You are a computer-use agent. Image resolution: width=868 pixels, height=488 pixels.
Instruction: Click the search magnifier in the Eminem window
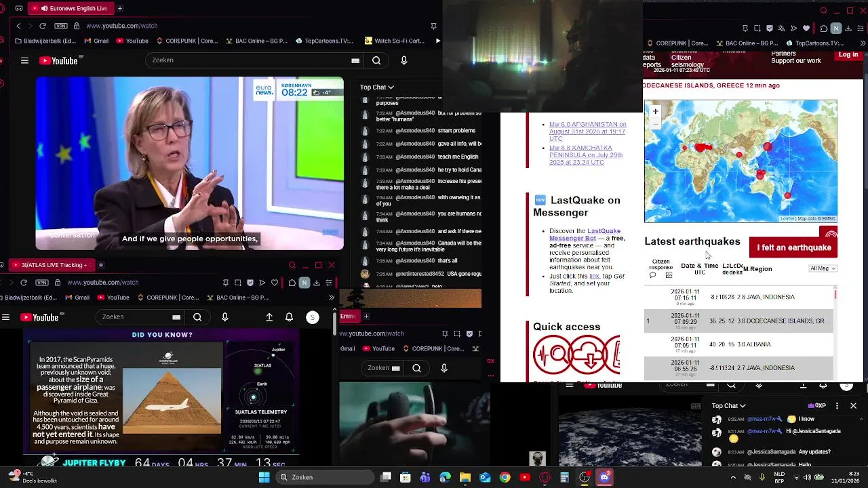point(416,368)
